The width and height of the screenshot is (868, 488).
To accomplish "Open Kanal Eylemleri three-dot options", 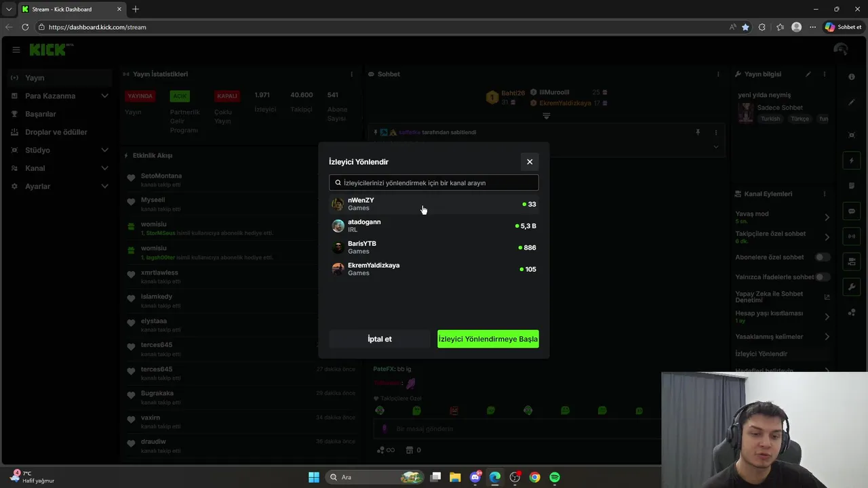I will pos(825,194).
